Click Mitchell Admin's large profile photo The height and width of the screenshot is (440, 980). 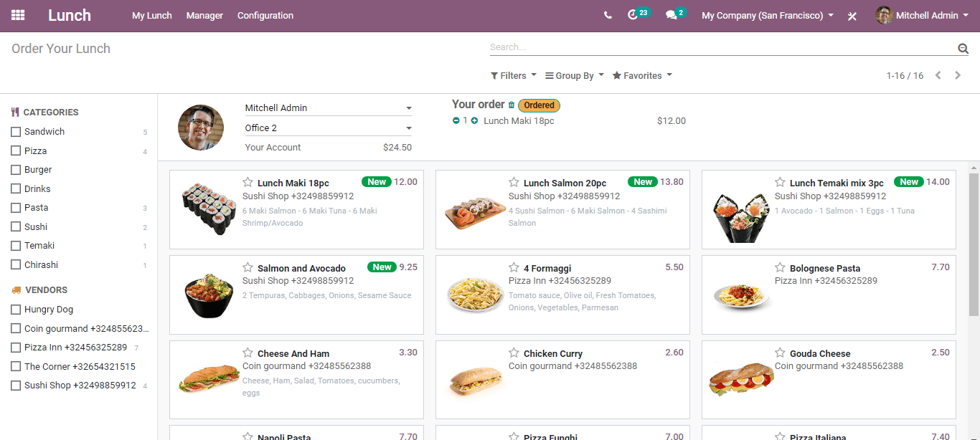click(x=201, y=128)
